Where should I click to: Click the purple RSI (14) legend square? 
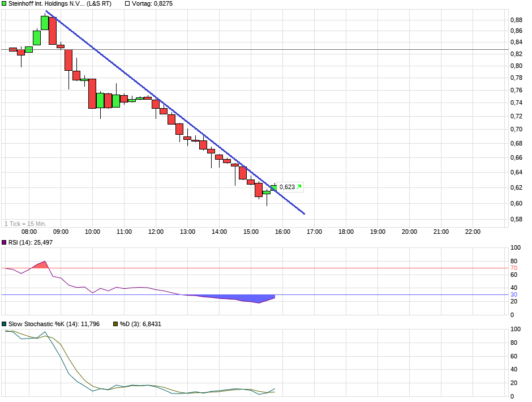tap(4, 242)
